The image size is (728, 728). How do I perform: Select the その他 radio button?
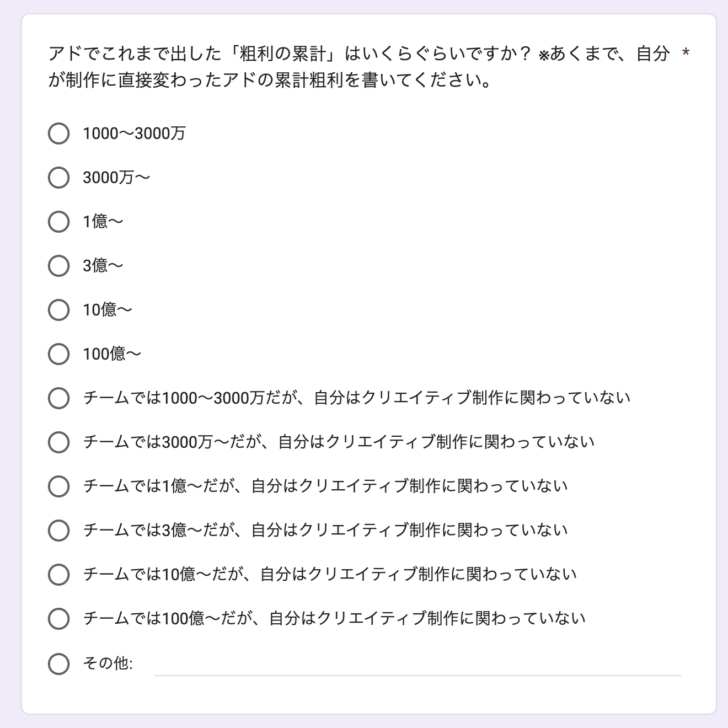(58, 664)
